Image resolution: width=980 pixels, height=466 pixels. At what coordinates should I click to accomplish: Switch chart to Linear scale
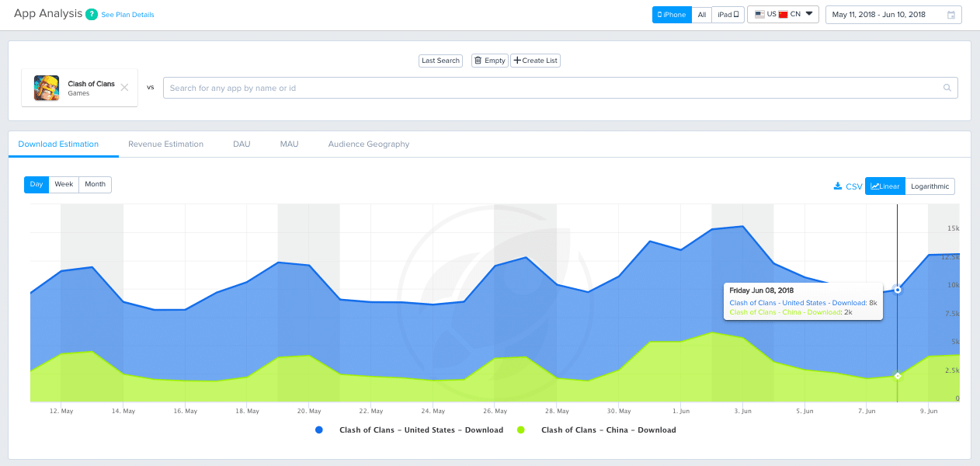(885, 186)
